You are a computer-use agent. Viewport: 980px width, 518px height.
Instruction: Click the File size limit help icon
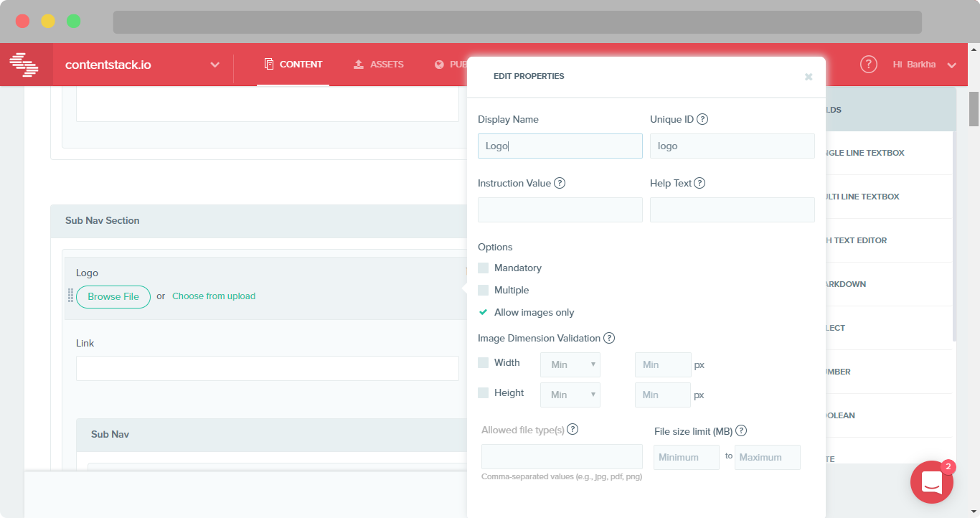click(x=742, y=430)
